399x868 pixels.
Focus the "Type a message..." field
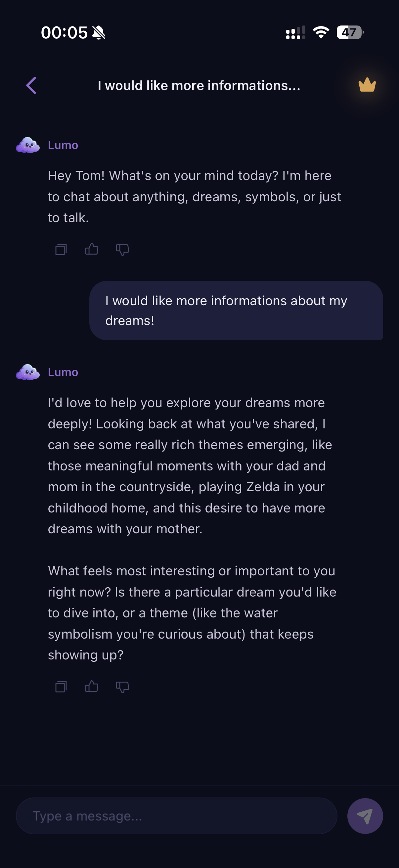pyautogui.click(x=176, y=816)
